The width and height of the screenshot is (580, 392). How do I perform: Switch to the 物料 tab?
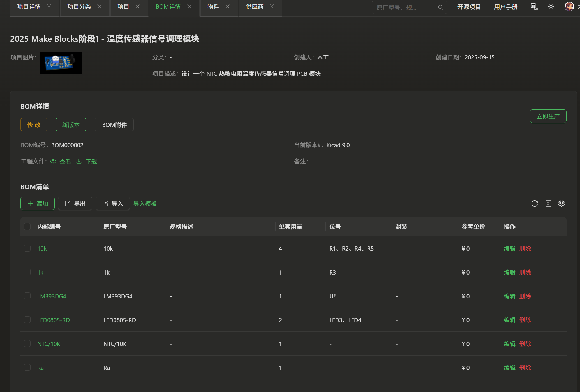[x=213, y=7]
